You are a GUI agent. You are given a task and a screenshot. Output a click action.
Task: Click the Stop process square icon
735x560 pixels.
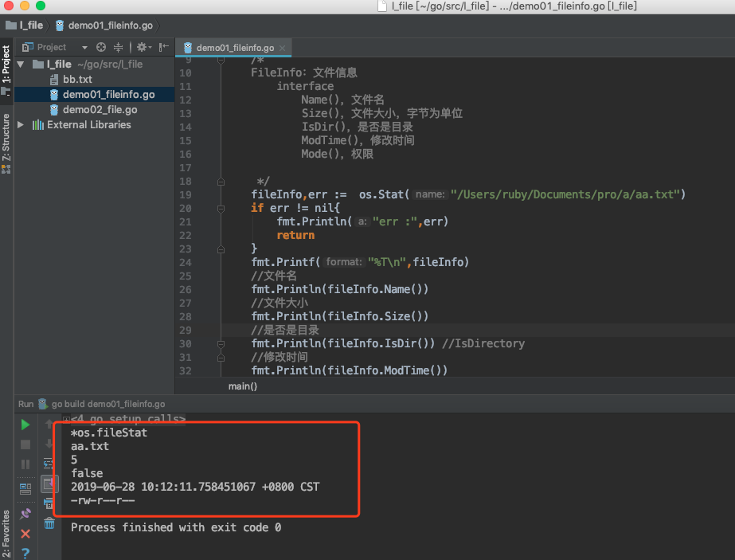(x=25, y=444)
